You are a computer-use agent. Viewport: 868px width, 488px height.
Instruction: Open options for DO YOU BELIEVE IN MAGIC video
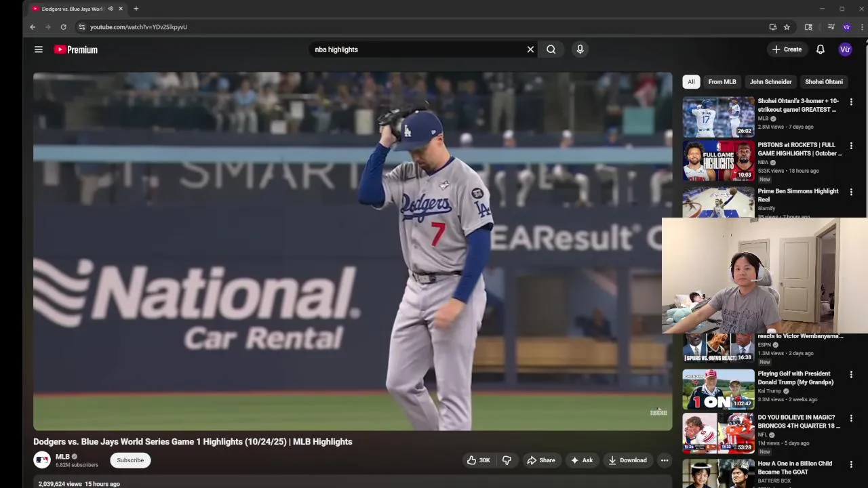click(851, 418)
